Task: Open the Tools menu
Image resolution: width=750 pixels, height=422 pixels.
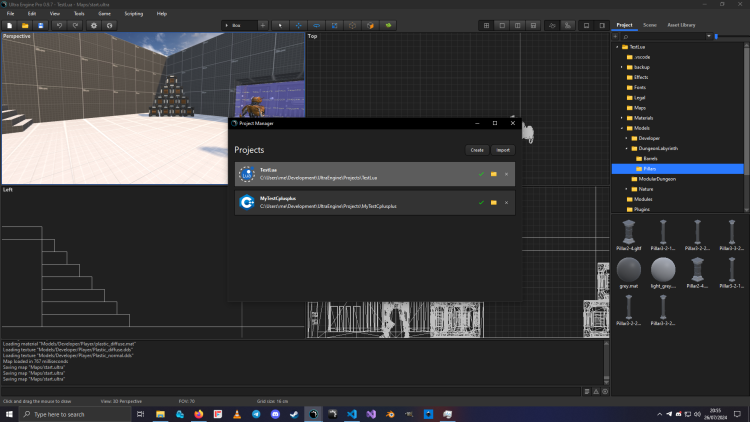Action: point(79,14)
